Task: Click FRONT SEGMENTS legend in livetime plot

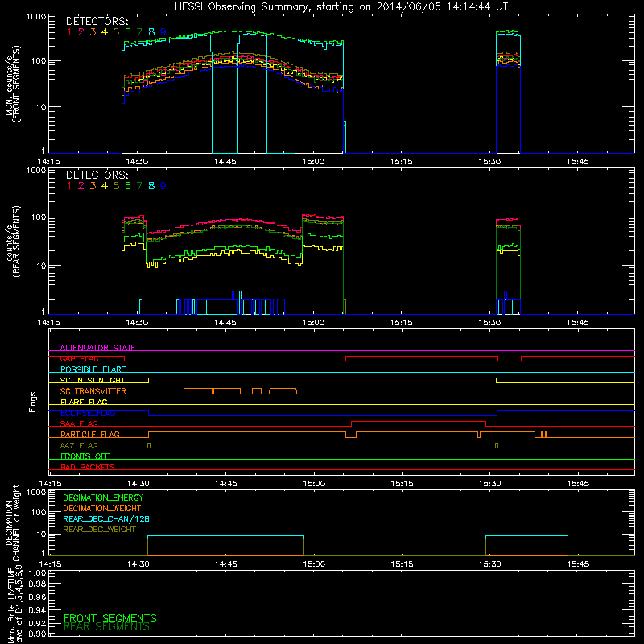Action: 110,618
